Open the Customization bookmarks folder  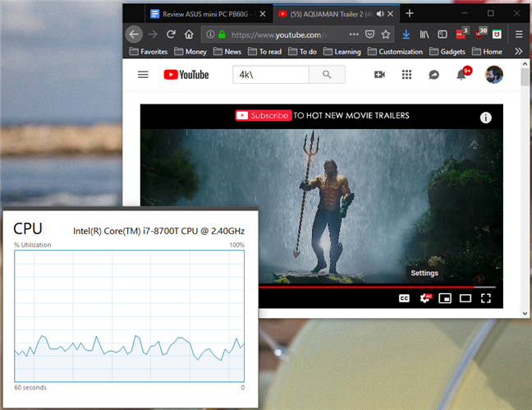[395, 51]
